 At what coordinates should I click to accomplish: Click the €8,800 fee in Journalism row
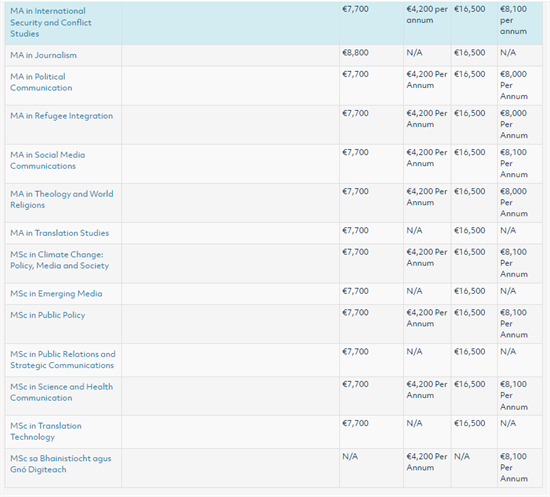tap(355, 53)
